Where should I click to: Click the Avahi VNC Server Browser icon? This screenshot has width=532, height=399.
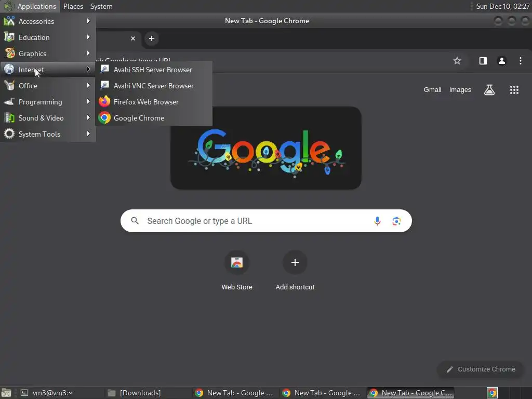coord(104,85)
